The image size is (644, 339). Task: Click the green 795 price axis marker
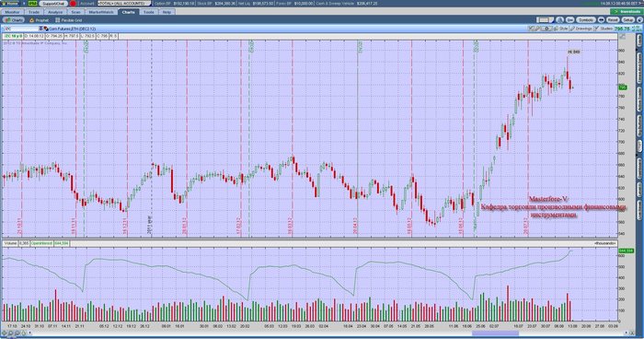(x=623, y=88)
